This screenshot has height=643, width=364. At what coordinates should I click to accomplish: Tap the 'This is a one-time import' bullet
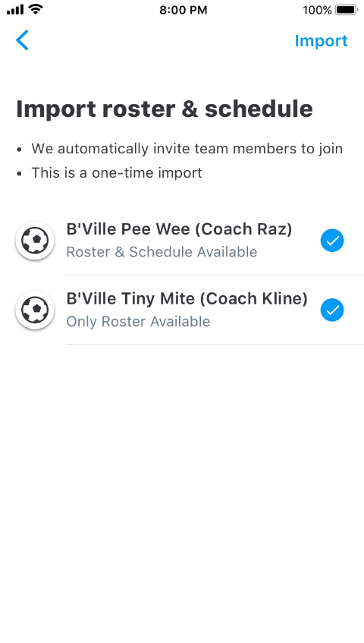(x=117, y=172)
